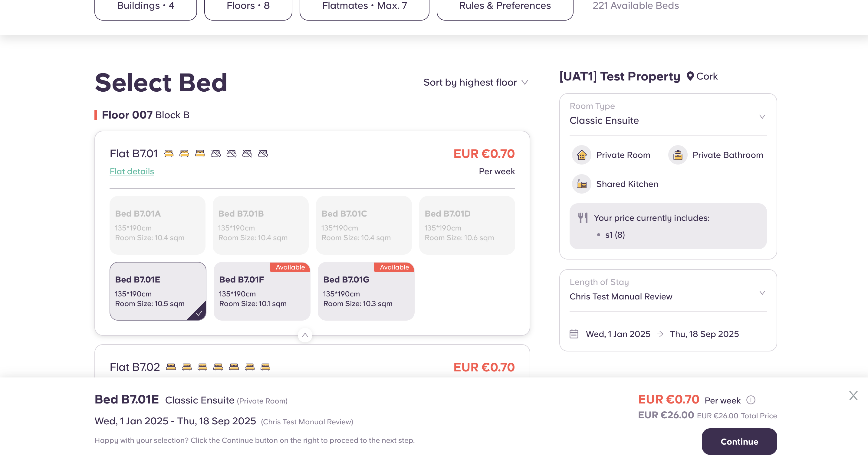The image size is (868, 467).
Task: Collapse Flat B7.01 using the chevron
Action: click(305, 335)
